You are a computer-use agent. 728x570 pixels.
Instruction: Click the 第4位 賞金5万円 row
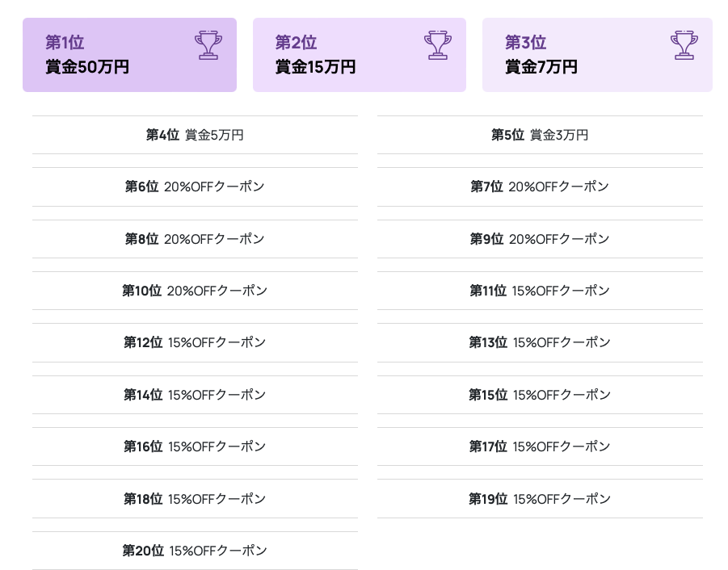tap(195, 135)
